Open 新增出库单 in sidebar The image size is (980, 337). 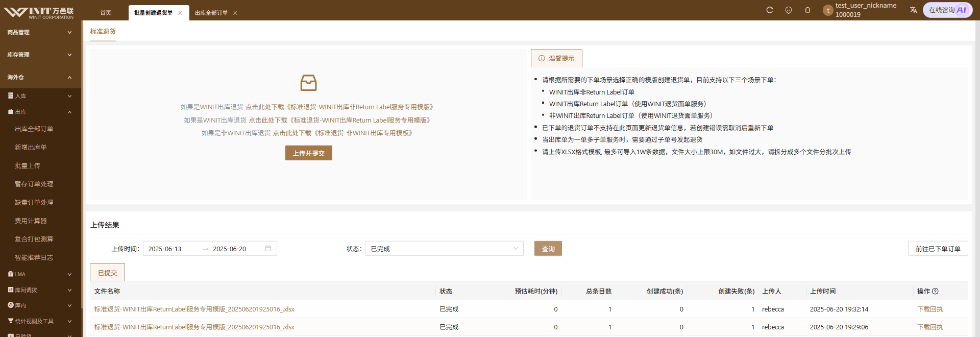[31, 148]
